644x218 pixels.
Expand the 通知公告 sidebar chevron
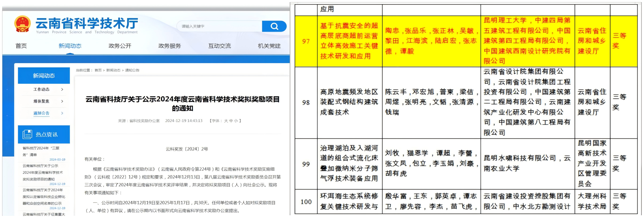[x=62, y=113]
